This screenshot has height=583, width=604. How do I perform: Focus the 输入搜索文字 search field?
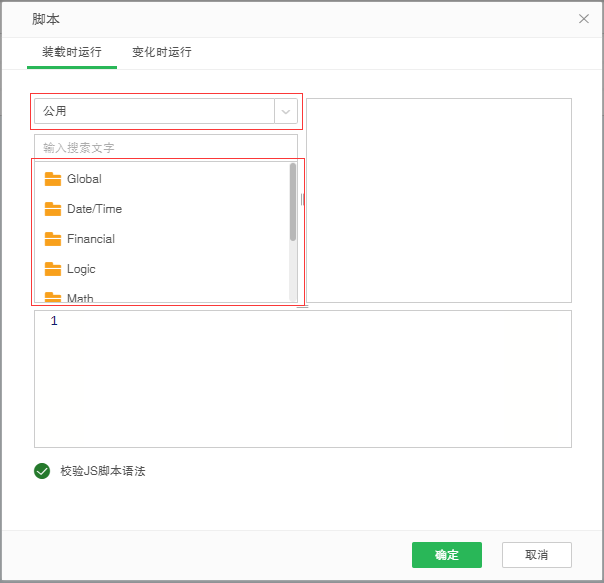(x=165, y=147)
